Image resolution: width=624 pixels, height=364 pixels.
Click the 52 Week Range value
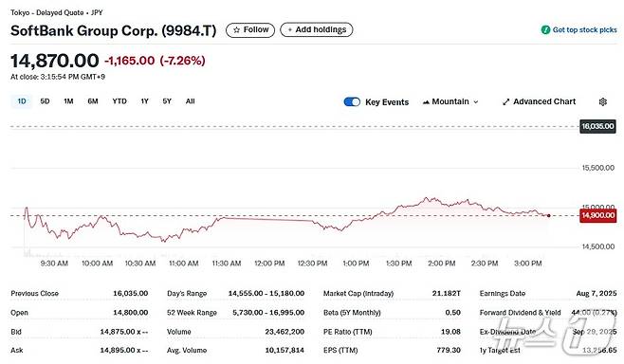268,313
